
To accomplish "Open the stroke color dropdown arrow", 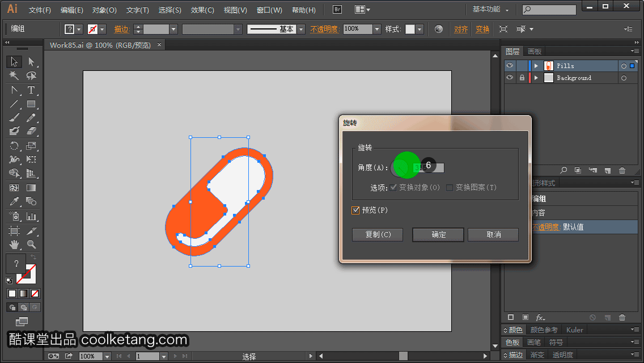I will point(102,29).
